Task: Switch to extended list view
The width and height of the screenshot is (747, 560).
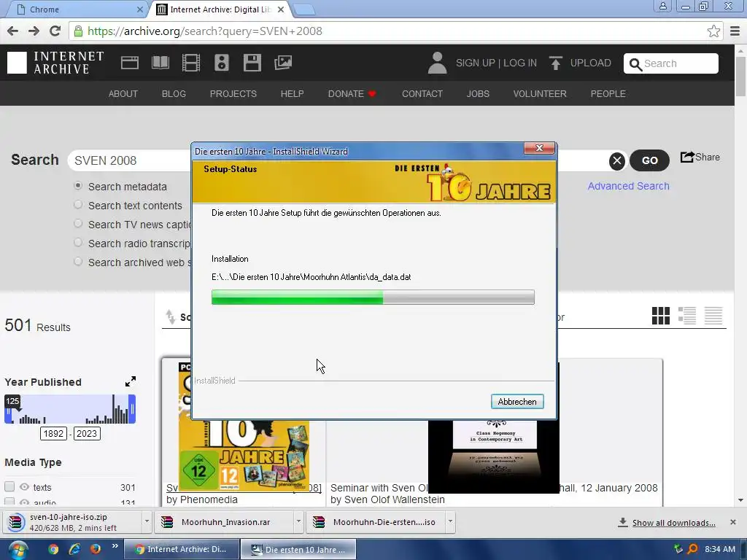Action: [x=687, y=316]
